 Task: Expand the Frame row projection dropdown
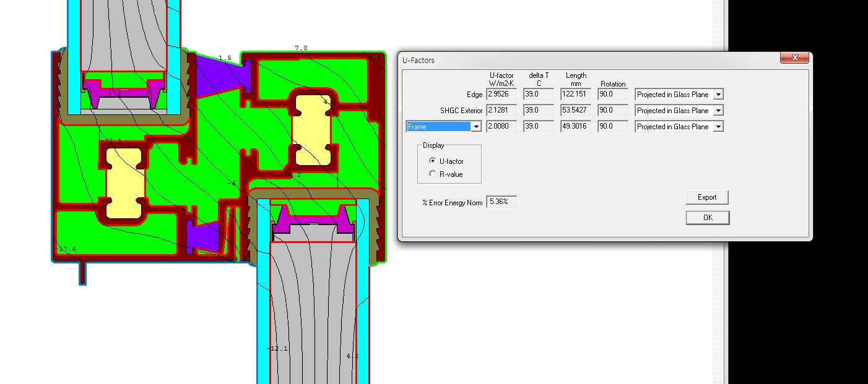pyautogui.click(x=718, y=127)
